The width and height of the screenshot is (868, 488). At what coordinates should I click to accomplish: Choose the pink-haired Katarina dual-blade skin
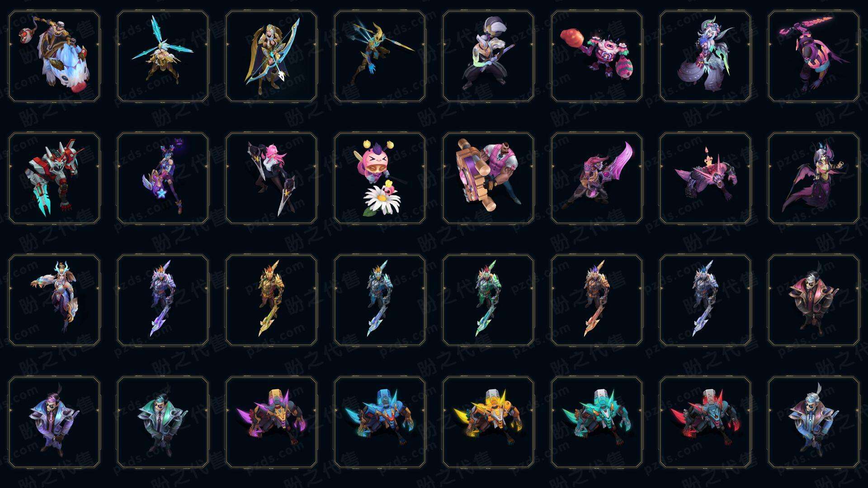271,178
